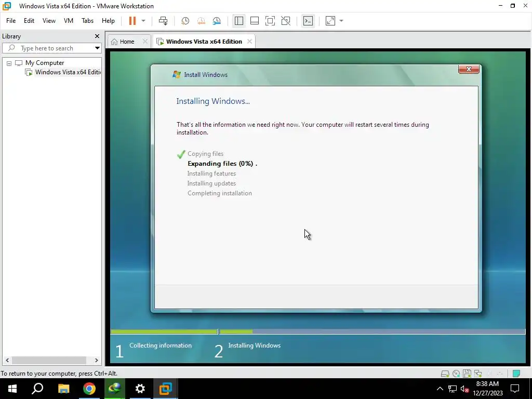Screen dimensions: 532x399
Task: Click the network tray icon
Action: click(x=453, y=389)
